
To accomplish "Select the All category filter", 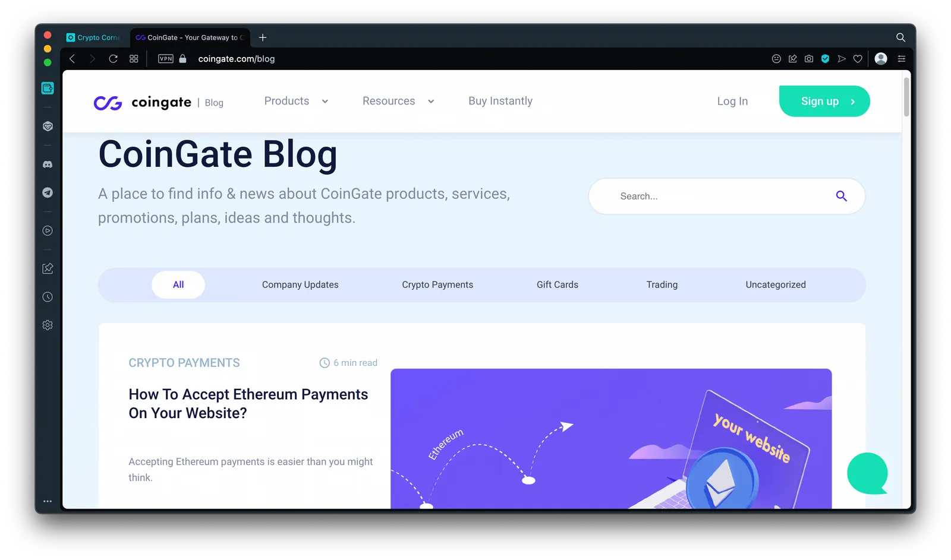I will [178, 284].
